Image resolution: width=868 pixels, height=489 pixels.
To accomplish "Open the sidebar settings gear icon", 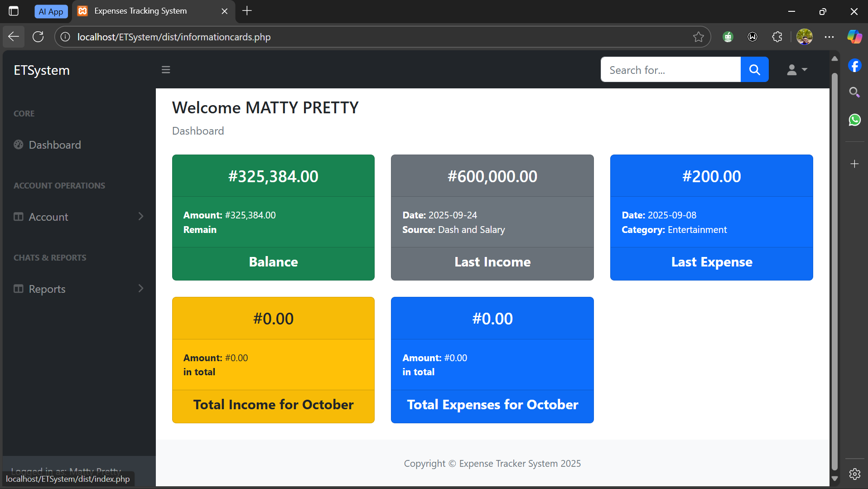I will point(854,474).
